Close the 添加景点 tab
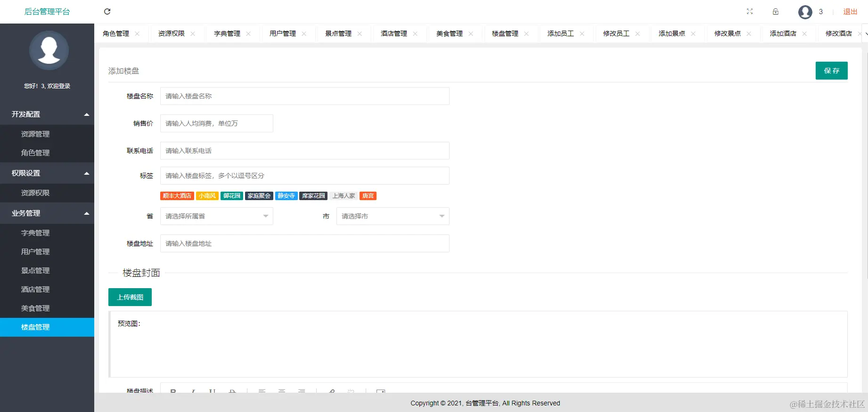Image resolution: width=868 pixels, height=412 pixels. tap(693, 33)
